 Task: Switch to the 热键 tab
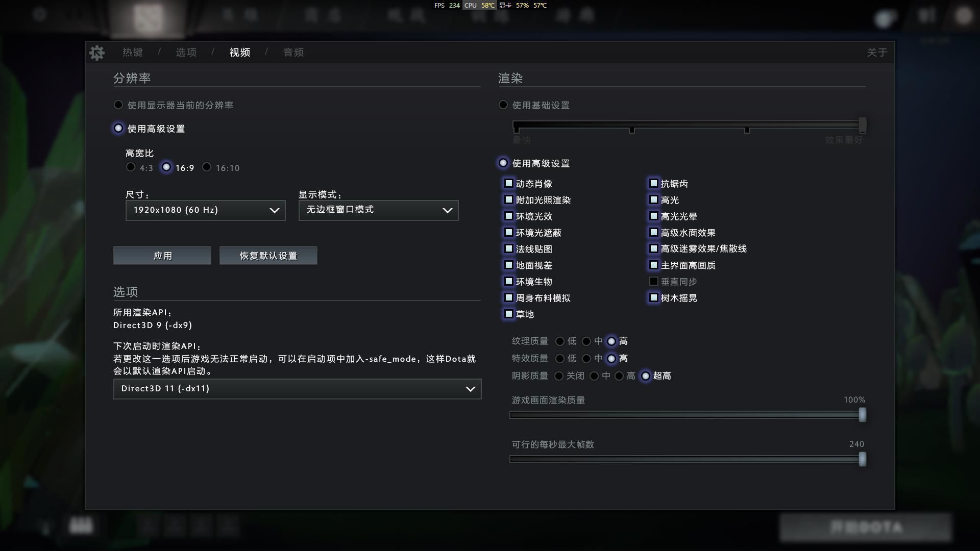(133, 53)
